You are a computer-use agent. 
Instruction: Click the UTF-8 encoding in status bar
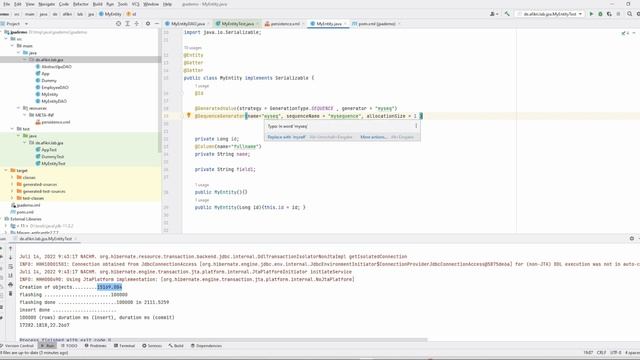[615, 352]
